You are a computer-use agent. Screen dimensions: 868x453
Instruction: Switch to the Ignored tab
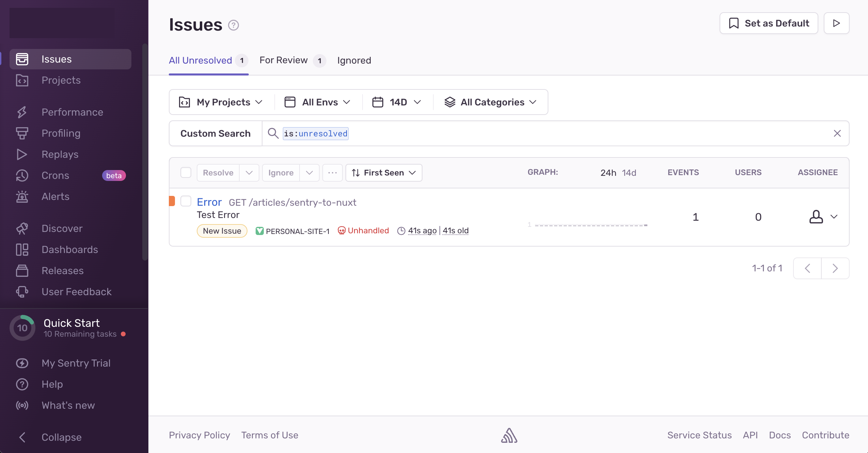click(x=354, y=60)
